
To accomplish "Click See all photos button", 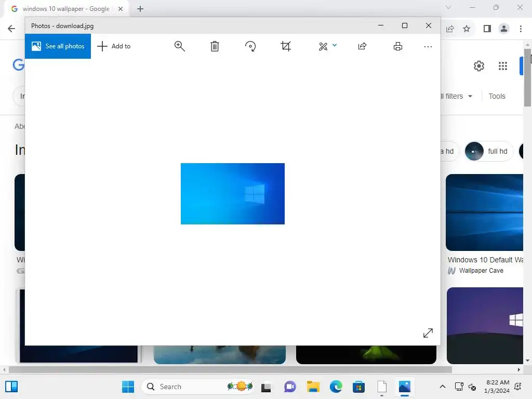I will [58, 46].
